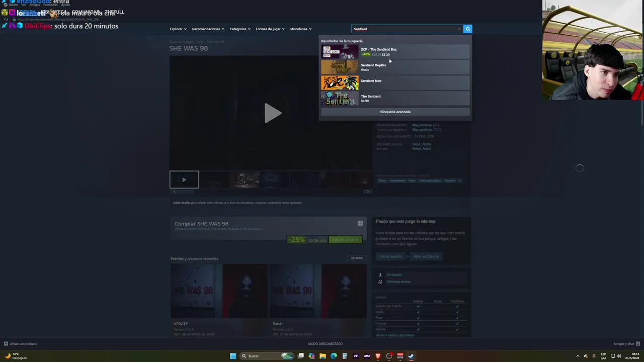Clear the search field with the X
Viewport: 644px width, 362px height.
[x=459, y=29]
